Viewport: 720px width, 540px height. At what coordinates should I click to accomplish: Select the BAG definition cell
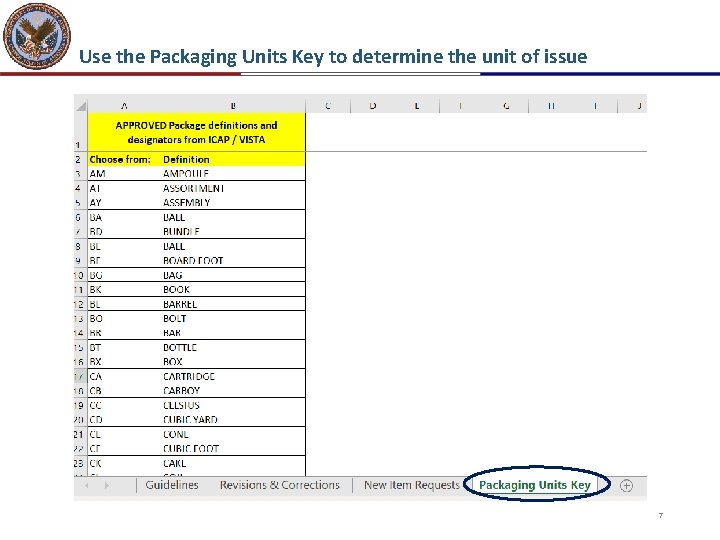[233, 275]
